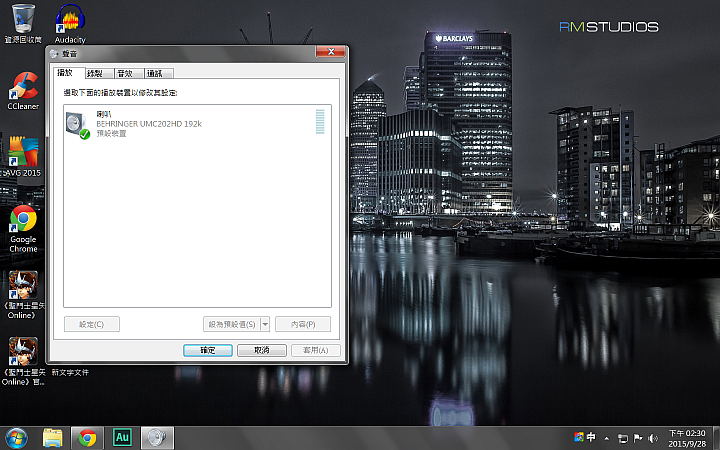Launch Audacity from the desktop shortcut
The width and height of the screenshot is (720, 450).
click(x=70, y=24)
